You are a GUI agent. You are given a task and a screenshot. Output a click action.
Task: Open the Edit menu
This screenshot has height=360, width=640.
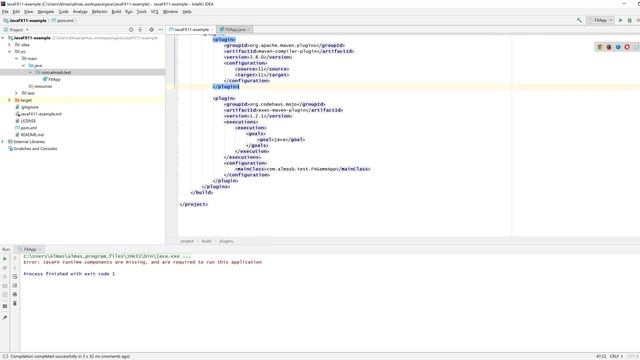[16, 12]
